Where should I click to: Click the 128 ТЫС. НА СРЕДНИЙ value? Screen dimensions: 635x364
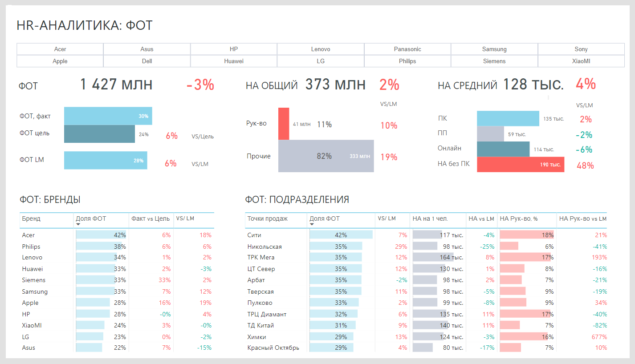[x=533, y=85]
